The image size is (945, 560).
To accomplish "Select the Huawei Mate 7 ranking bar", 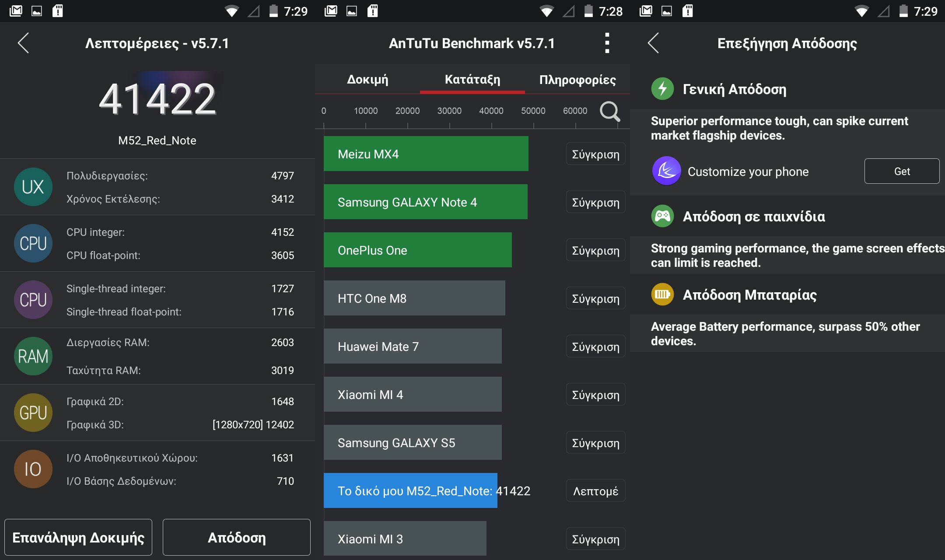I will pyautogui.click(x=413, y=346).
